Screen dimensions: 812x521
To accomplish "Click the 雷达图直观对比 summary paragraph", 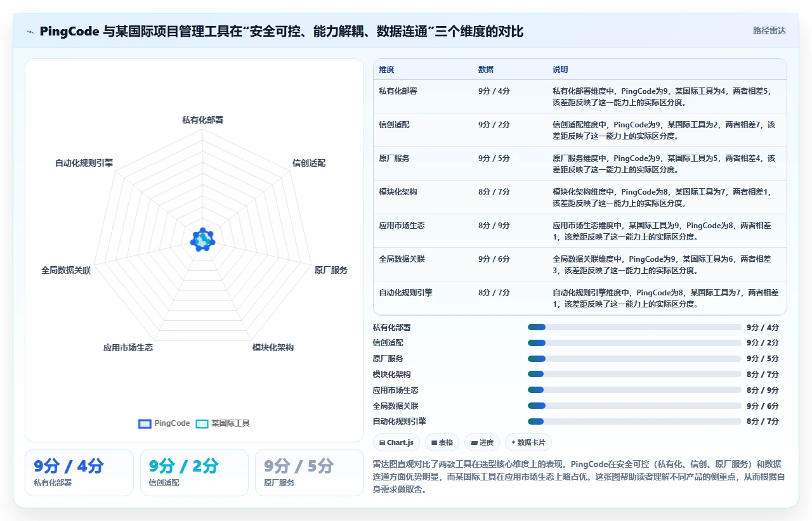I will pos(579,477).
